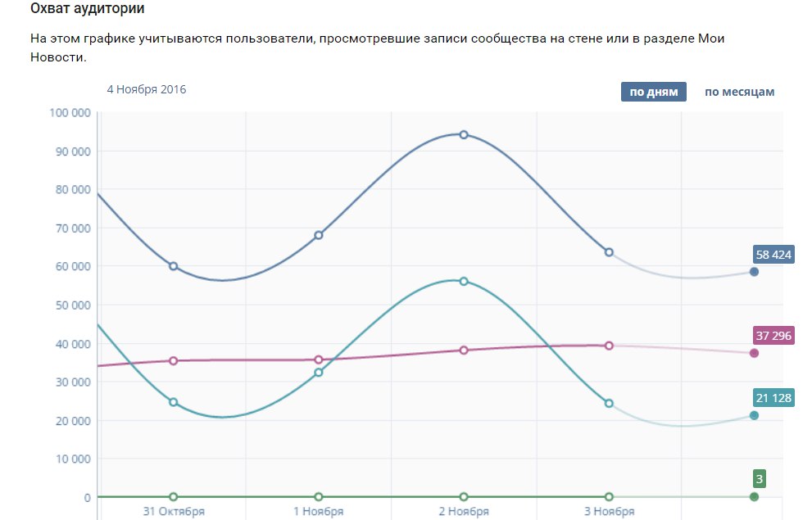Click the teal "21 128" value label
812x520 pixels.
773,398
